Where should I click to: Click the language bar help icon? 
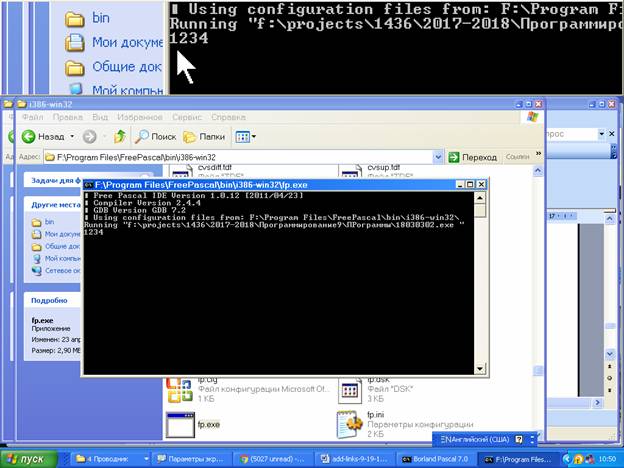tap(519, 440)
